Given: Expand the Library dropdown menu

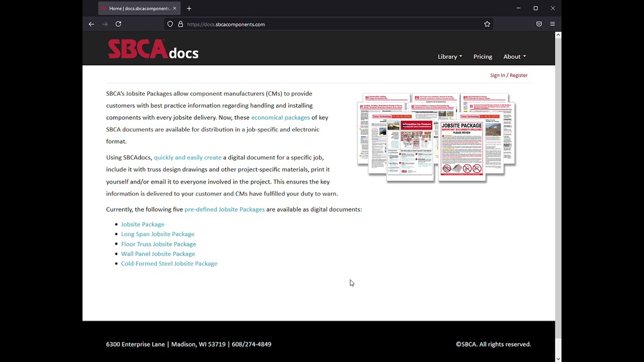Looking at the screenshot, I should tap(450, 57).
